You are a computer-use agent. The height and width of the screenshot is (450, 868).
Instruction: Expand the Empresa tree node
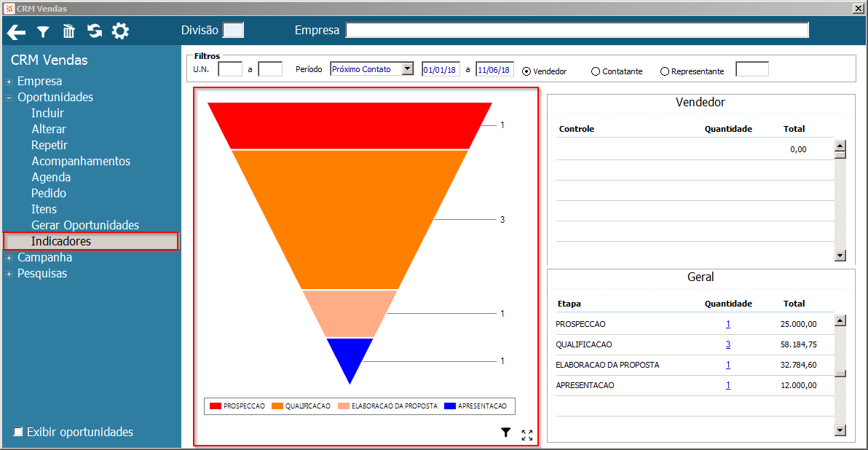(x=9, y=82)
